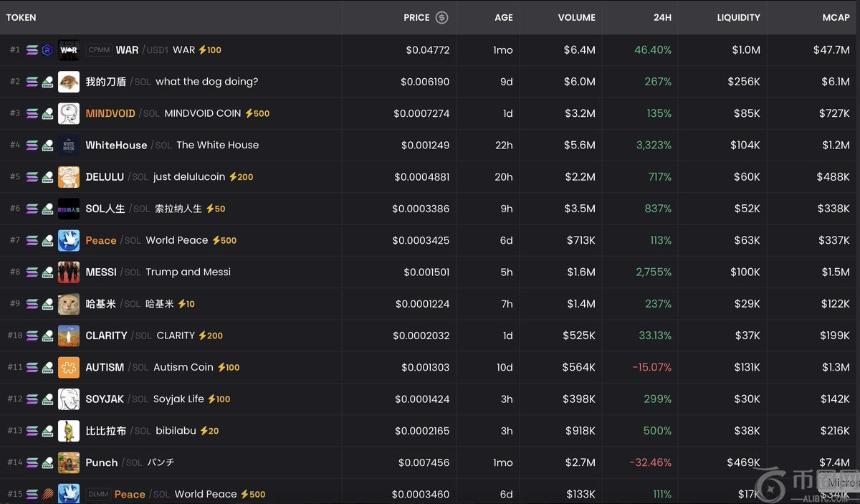Click the CLARITY token name
Viewport: 860px width, 504px height.
pos(106,336)
